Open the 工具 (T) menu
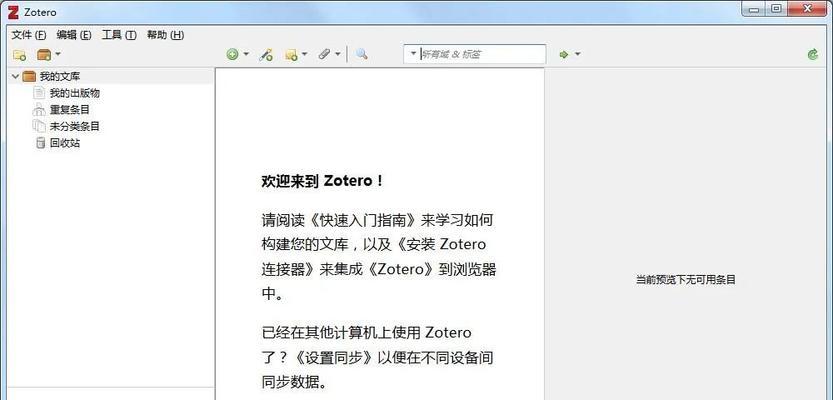 tap(119, 35)
